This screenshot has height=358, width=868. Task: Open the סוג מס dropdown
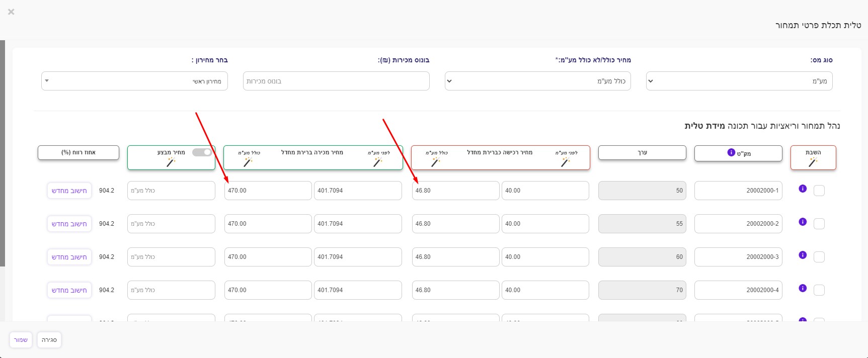coord(739,81)
